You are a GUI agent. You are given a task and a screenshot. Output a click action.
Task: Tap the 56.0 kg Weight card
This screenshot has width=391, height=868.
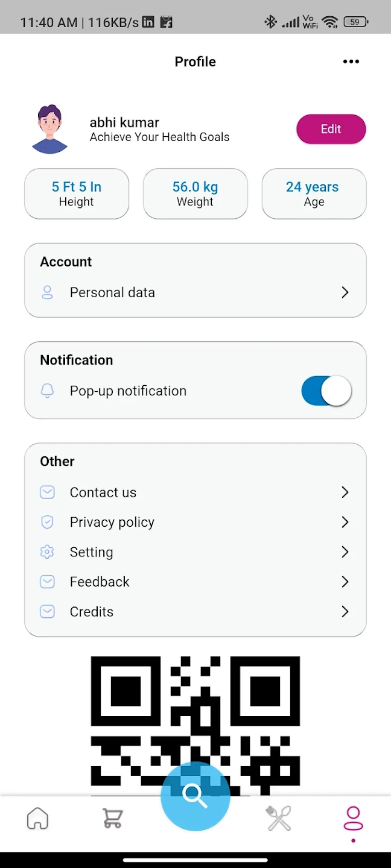pyautogui.click(x=195, y=193)
